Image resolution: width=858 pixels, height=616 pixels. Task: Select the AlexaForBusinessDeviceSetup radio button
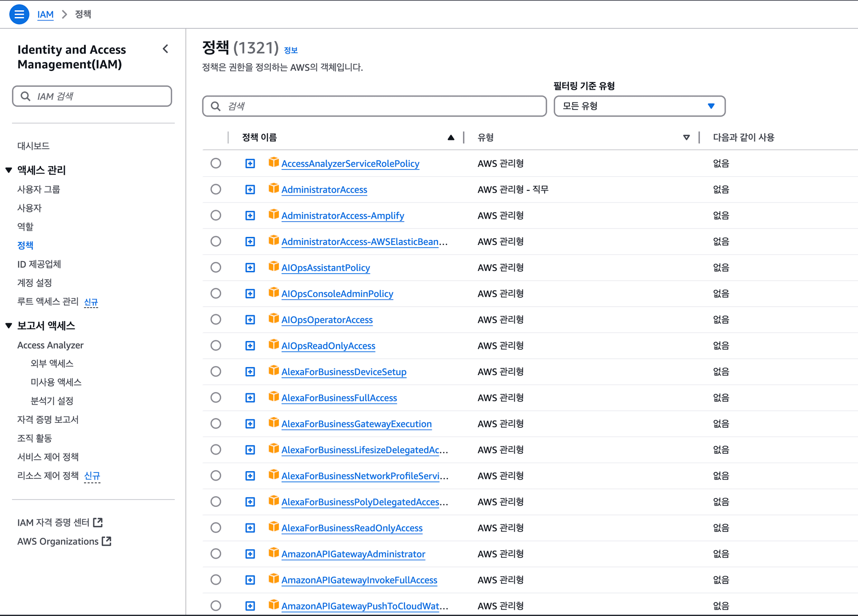(x=216, y=371)
